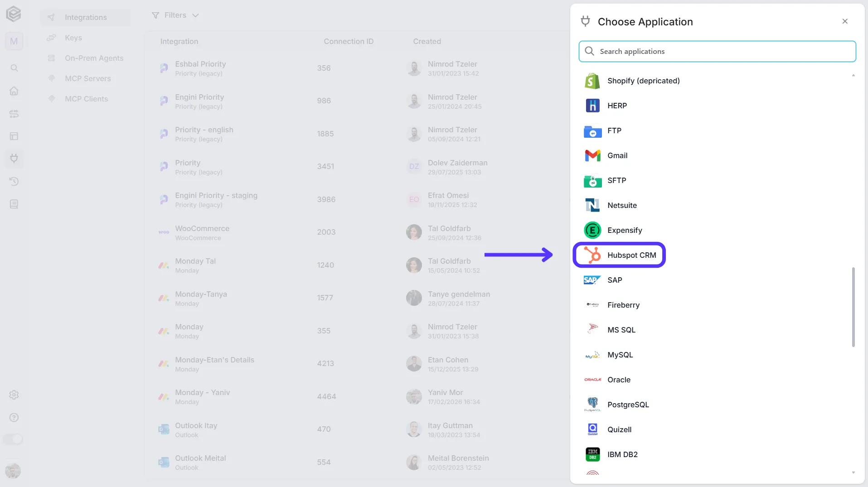Pick the Oracle logo icon
The image size is (868, 487).
(592, 380)
